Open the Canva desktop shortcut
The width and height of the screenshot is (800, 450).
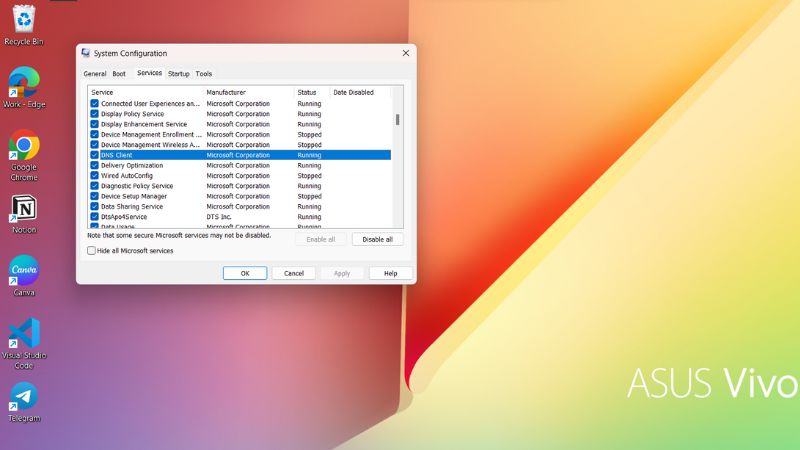pos(23,271)
